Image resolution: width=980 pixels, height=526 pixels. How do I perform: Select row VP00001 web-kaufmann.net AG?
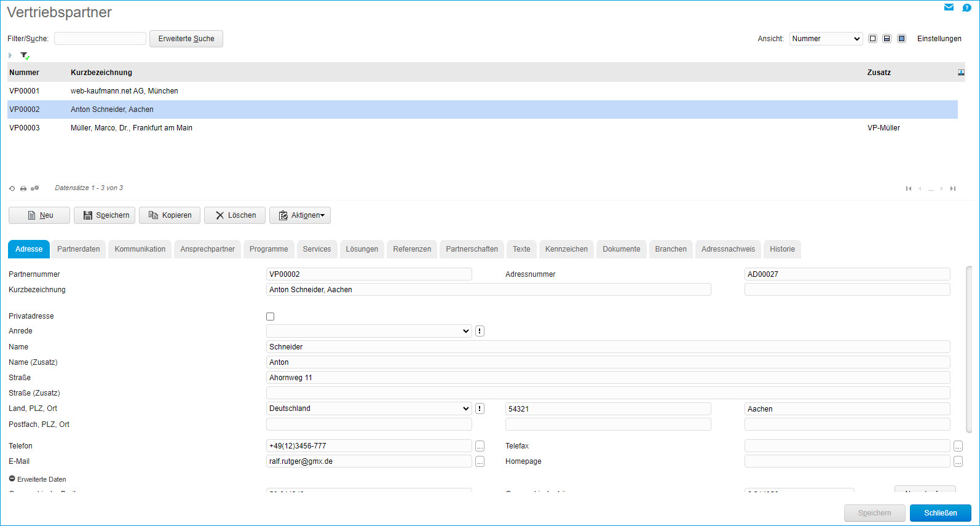(x=483, y=91)
